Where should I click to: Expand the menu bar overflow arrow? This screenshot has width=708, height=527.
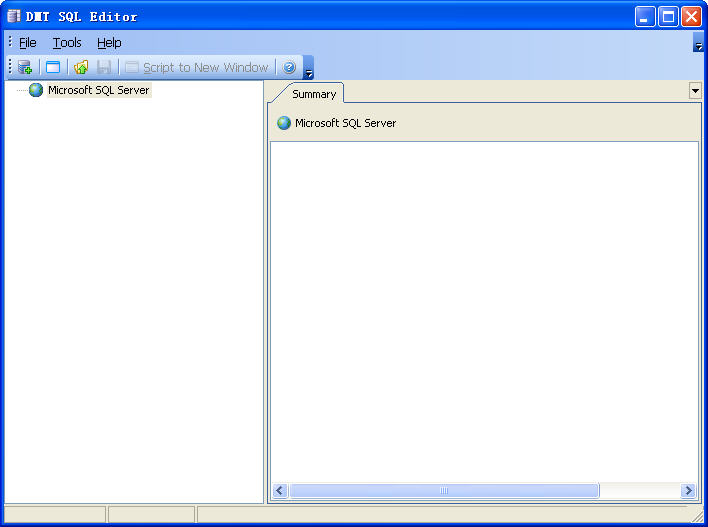[x=698, y=45]
